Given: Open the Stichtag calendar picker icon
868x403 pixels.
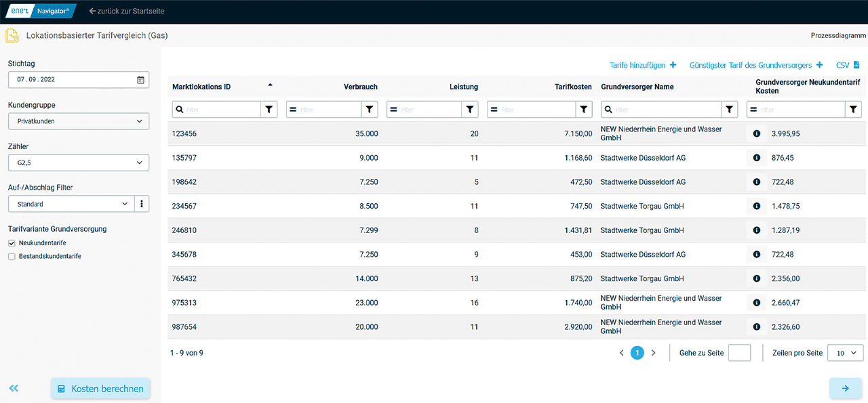Looking at the screenshot, I should tap(140, 80).
